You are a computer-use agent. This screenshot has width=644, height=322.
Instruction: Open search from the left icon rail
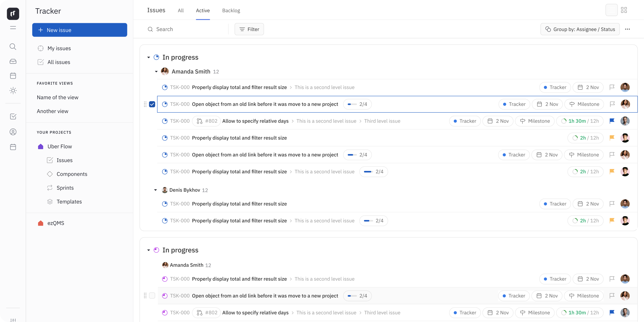(13, 47)
